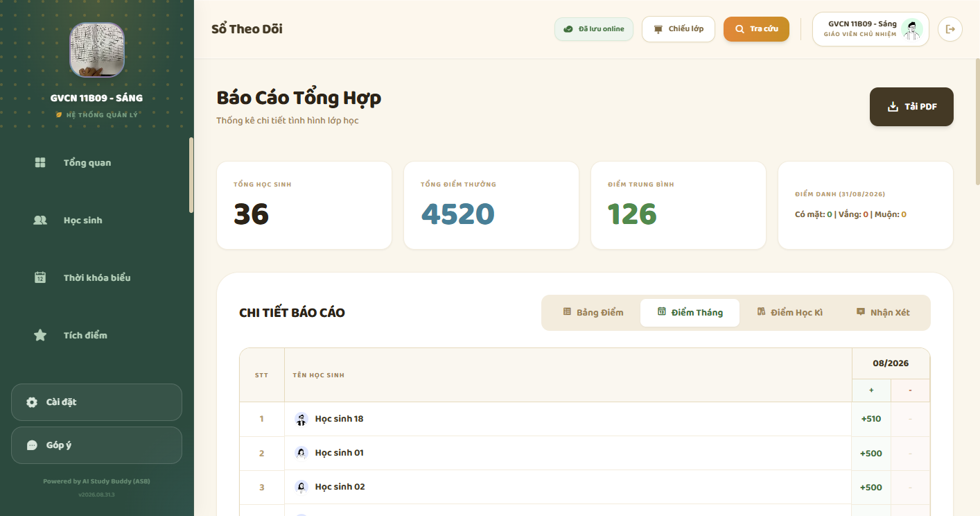Click the teacher avatar in the header

tap(912, 29)
